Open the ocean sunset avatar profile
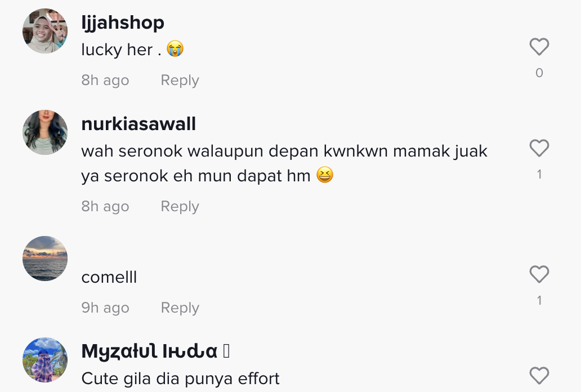Screen dimensions: 581x392 (x=45, y=258)
